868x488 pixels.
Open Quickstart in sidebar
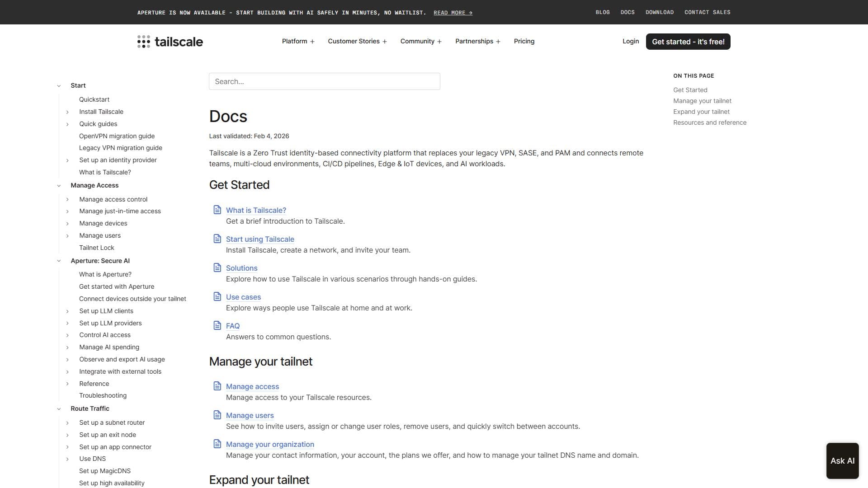point(94,99)
